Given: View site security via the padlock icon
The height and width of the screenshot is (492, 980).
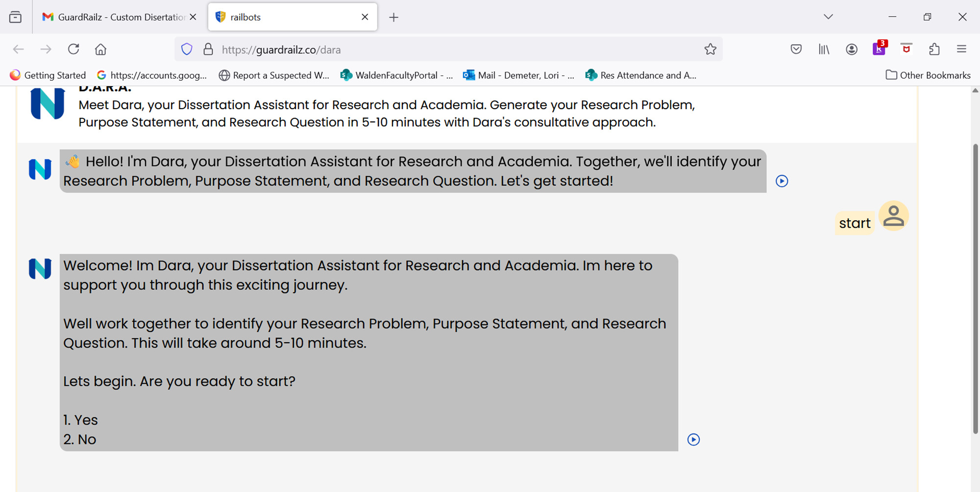Looking at the screenshot, I should tap(208, 49).
